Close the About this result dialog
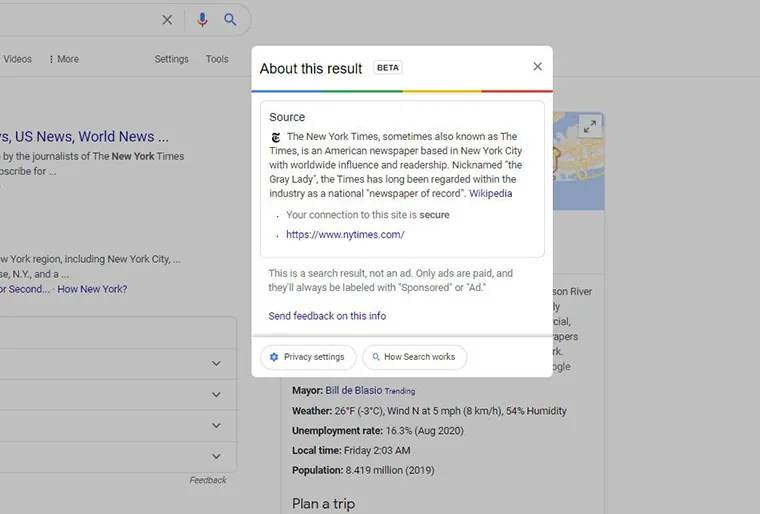This screenshot has width=760, height=514. point(538,66)
